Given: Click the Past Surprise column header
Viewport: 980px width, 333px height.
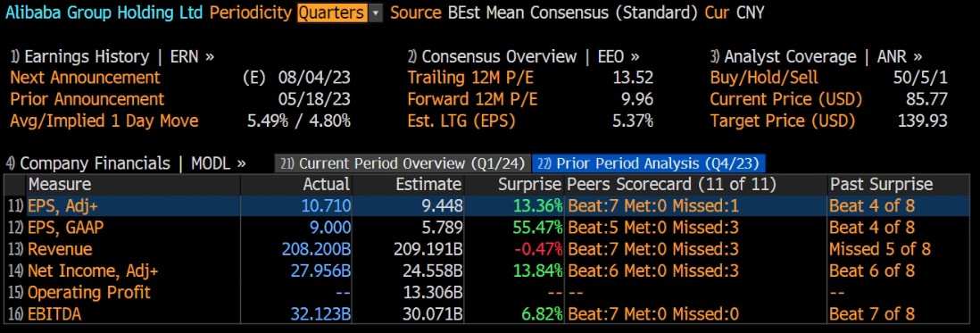Looking at the screenshot, I should click(x=881, y=185).
